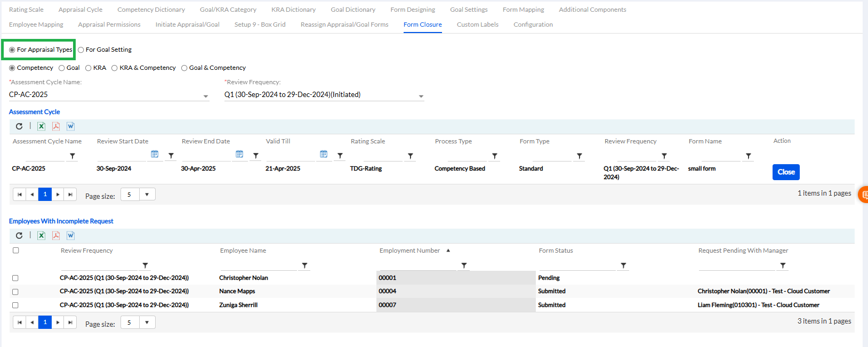Refresh Employees With Incomplete Request grid
The width and height of the screenshot is (868, 347).
19,236
